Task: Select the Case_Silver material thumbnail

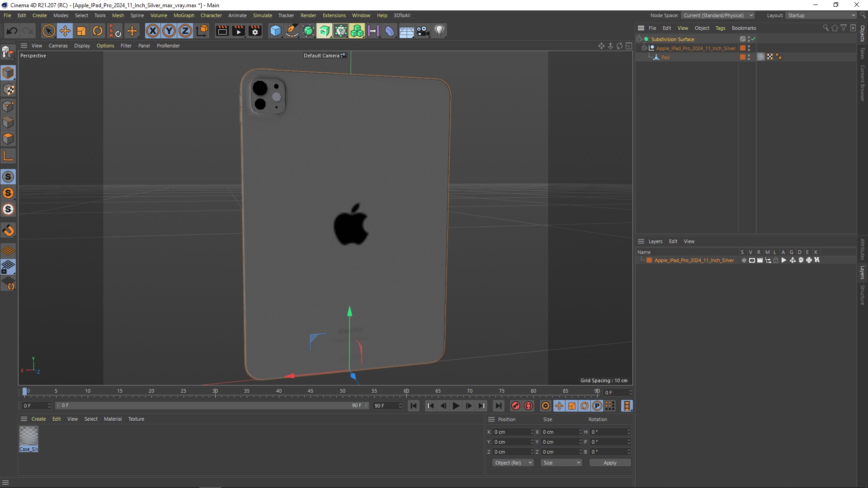Action: 28,436
